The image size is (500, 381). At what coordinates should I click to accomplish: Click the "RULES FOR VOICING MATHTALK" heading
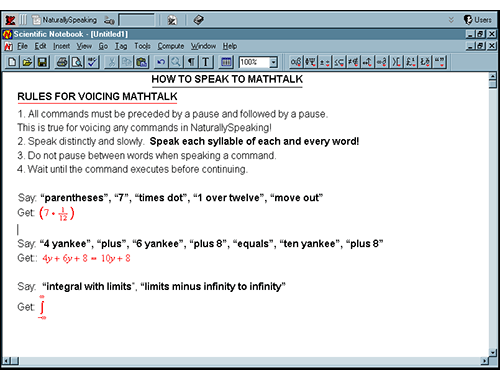click(x=97, y=96)
